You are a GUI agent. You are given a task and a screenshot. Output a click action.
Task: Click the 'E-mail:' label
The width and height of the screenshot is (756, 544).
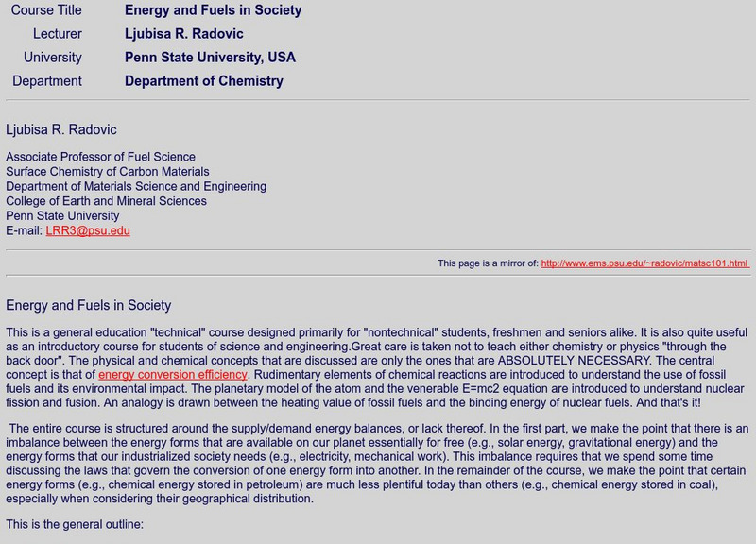click(x=25, y=230)
